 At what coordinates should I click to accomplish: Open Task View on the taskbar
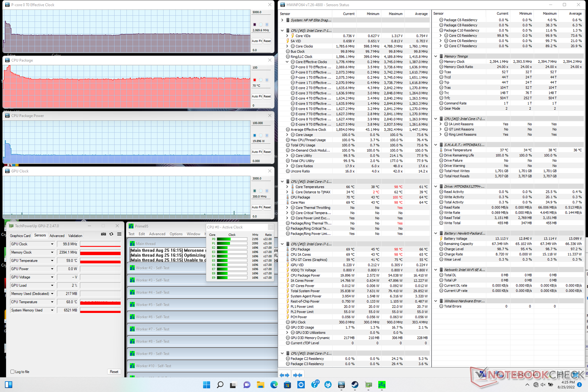(x=233, y=385)
